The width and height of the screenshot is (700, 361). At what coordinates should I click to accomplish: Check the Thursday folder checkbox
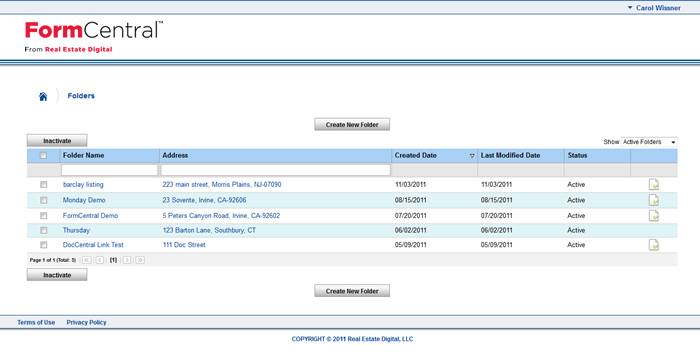coord(43,230)
